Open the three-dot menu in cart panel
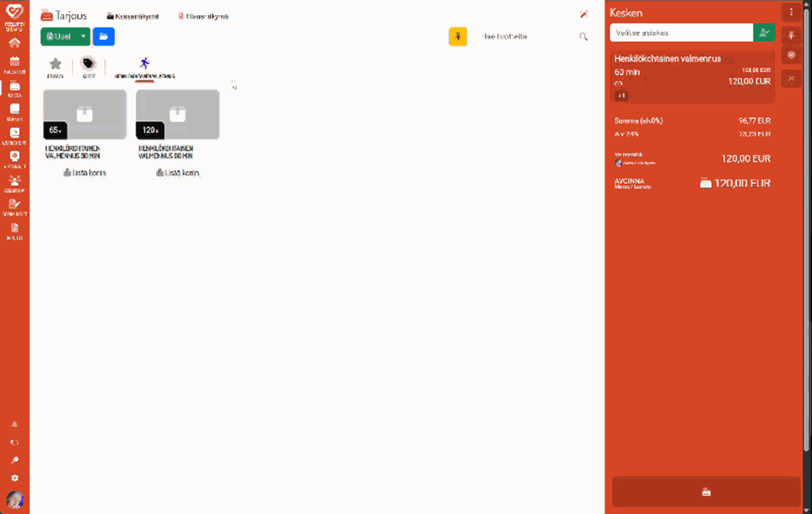This screenshot has height=514, width=812. pos(791,12)
